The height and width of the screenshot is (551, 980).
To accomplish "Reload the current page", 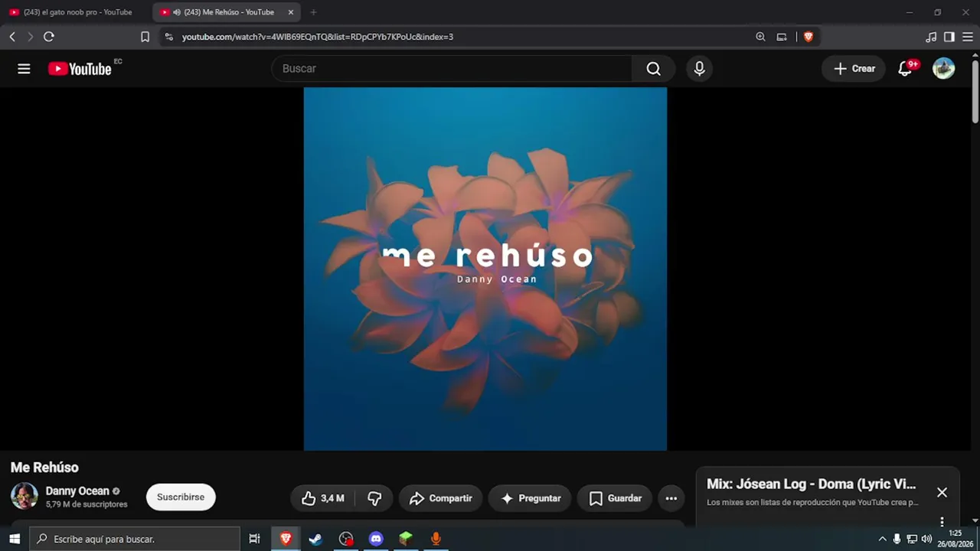I will [49, 37].
